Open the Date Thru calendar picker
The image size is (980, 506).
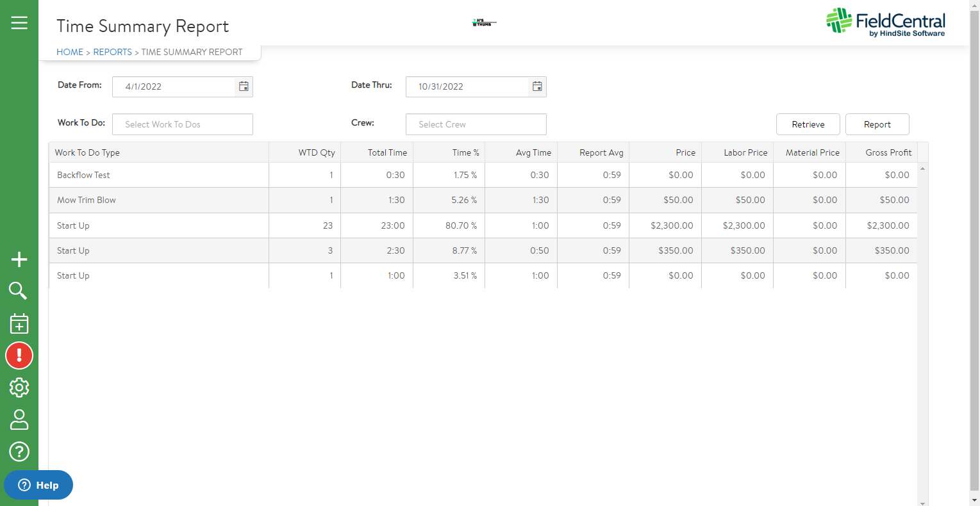(x=537, y=85)
